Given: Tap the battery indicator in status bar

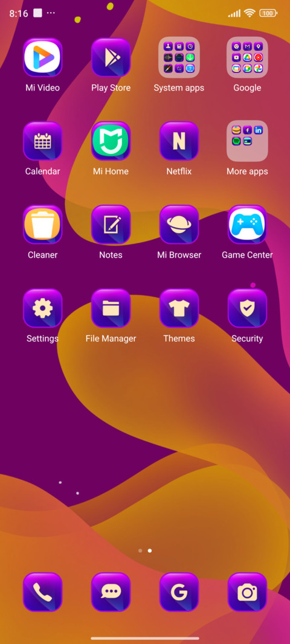Looking at the screenshot, I should click(268, 13).
